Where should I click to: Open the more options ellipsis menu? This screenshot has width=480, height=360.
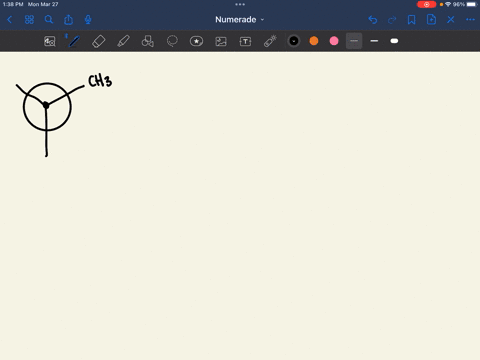tap(470, 20)
